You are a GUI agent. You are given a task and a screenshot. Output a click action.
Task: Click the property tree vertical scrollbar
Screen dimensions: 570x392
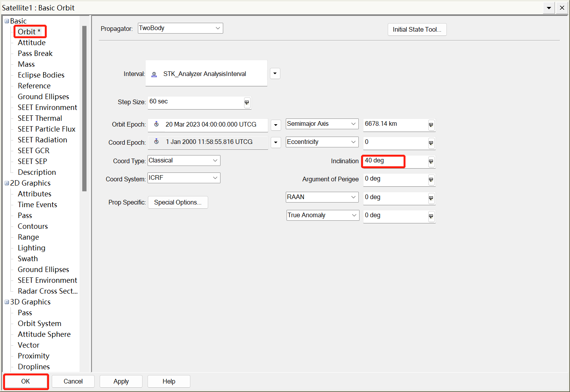84,108
